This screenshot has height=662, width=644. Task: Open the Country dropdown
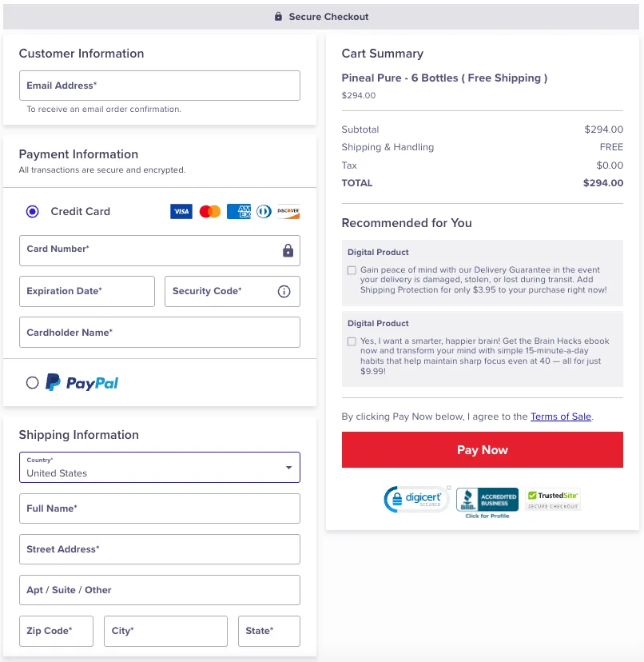[160, 468]
